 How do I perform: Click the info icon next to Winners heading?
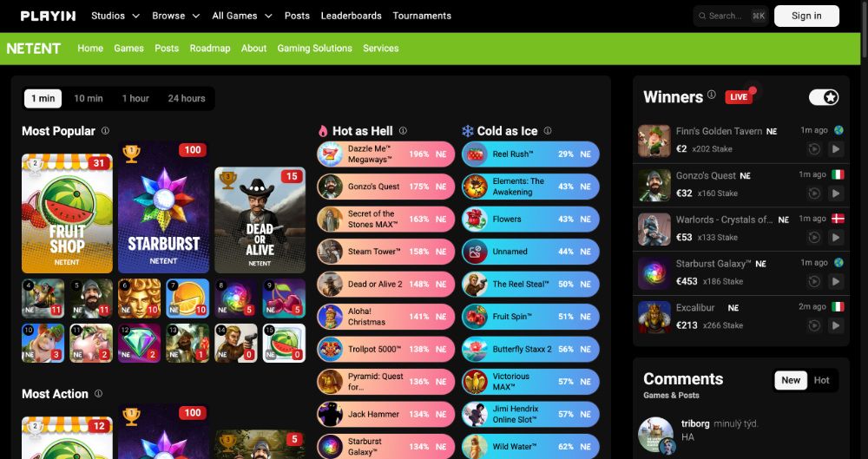pyautogui.click(x=712, y=95)
